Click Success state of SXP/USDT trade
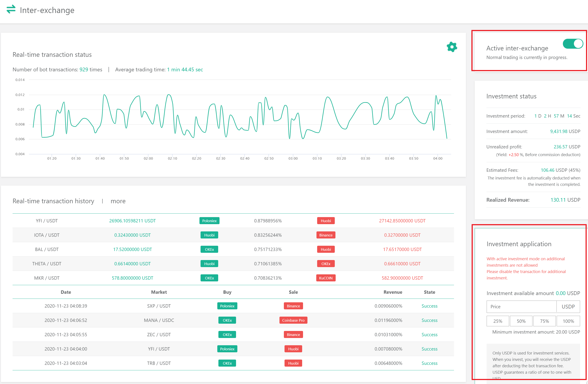Screen dimensions: 588x384 click(x=429, y=306)
